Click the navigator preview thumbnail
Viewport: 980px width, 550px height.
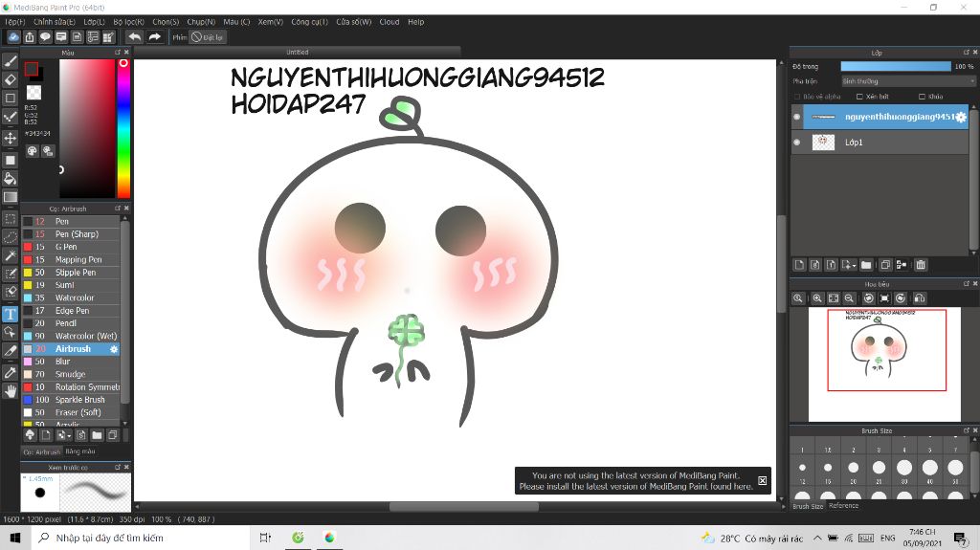884,365
